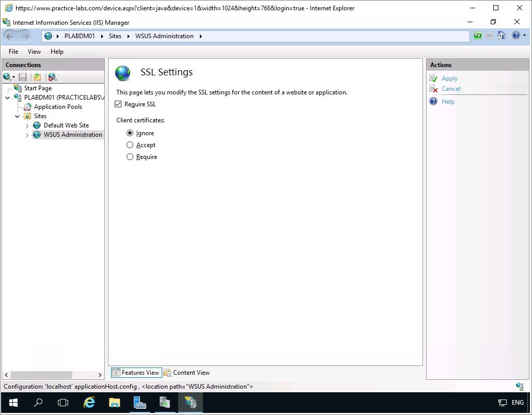This screenshot has width=532, height=415.
Task: Switch to the Content View tab
Action: point(186,373)
